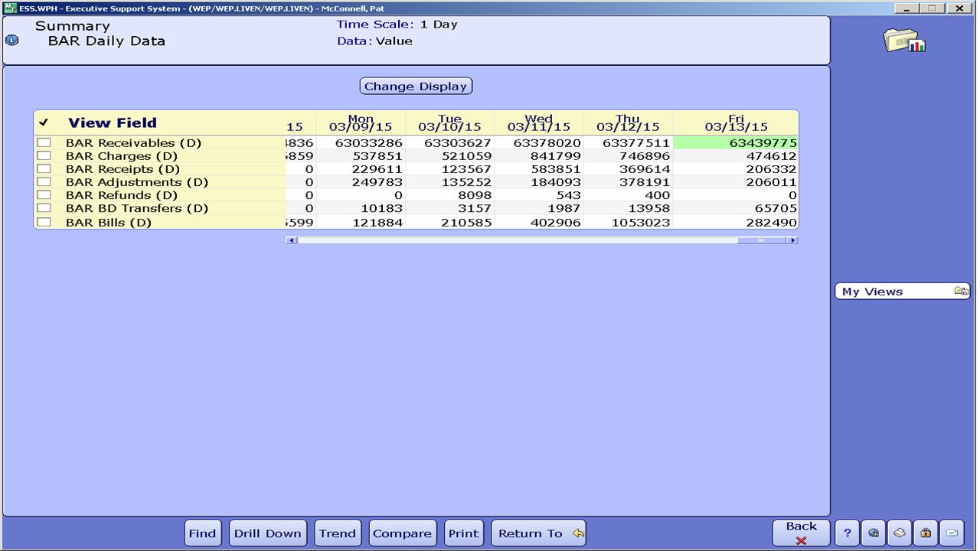Click the padlock lock icon
The image size is (980, 551).
coord(926,533)
